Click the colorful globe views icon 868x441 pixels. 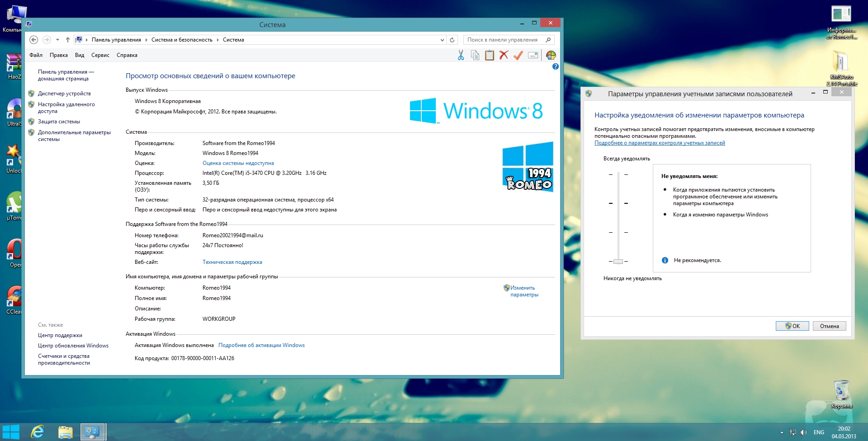tap(551, 55)
